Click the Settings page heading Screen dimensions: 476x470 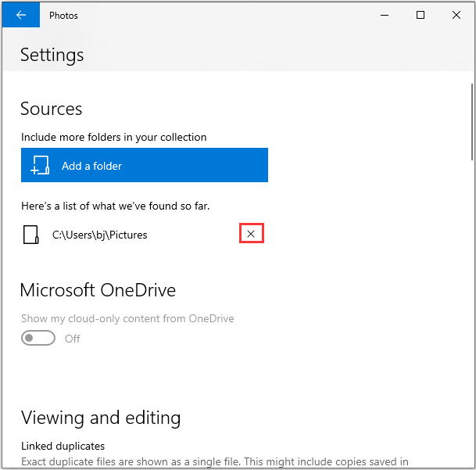52,55
